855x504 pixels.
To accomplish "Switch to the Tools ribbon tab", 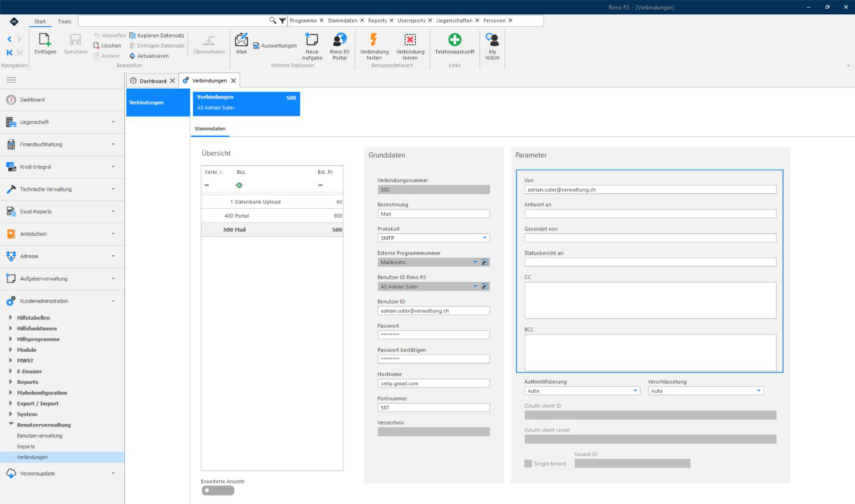I will point(64,21).
